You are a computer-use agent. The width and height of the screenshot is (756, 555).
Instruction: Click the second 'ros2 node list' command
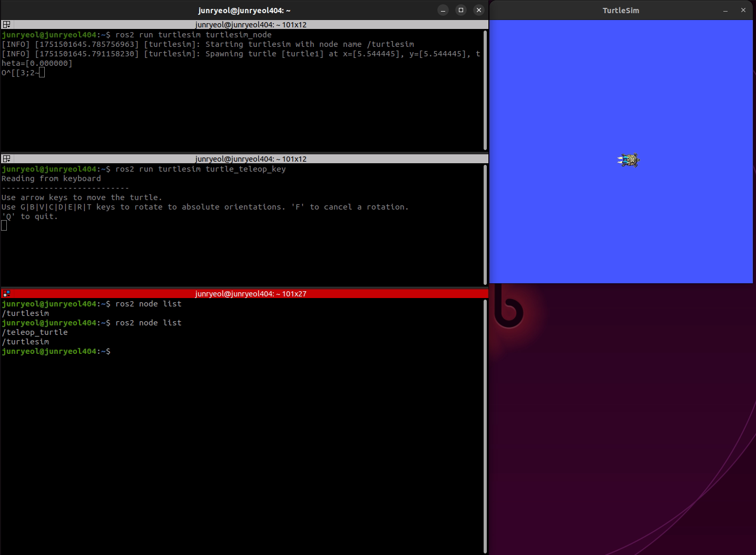point(148,323)
